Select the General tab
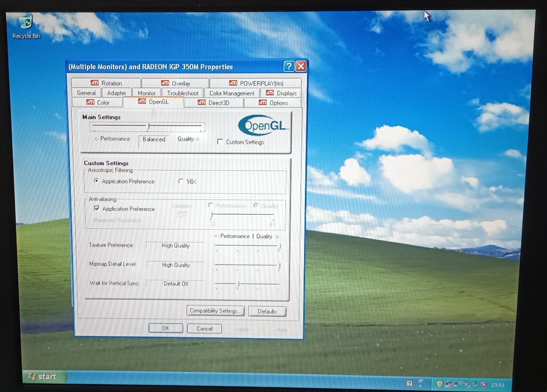 click(86, 93)
